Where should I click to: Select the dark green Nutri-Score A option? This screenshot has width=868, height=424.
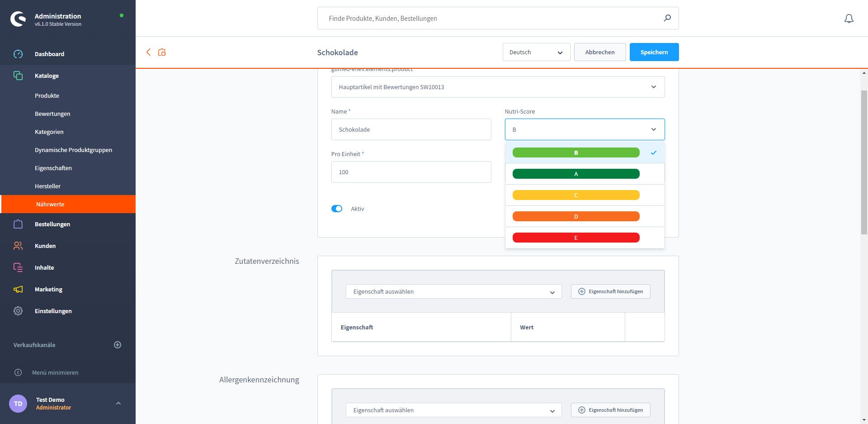coord(576,174)
